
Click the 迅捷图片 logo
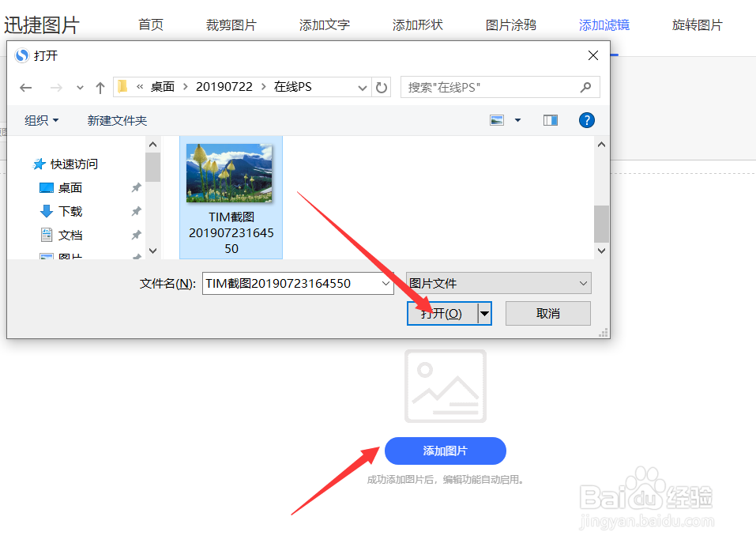pyautogui.click(x=41, y=25)
